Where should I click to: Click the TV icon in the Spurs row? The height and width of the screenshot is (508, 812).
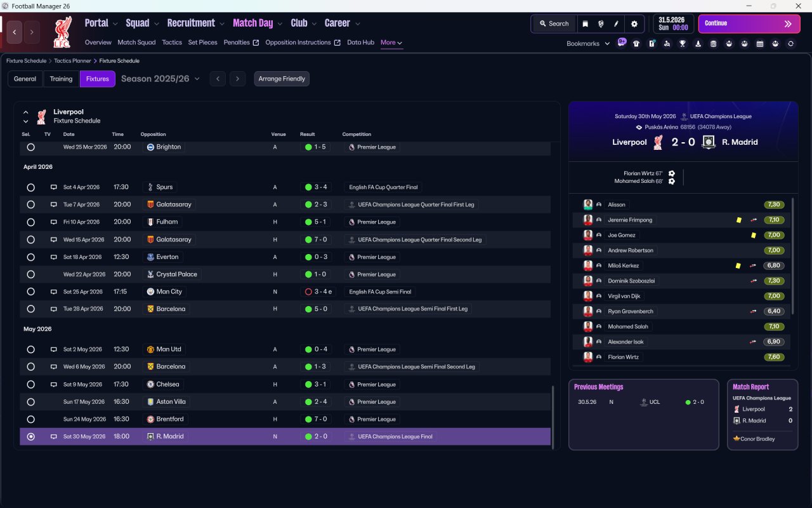pos(54,187)
